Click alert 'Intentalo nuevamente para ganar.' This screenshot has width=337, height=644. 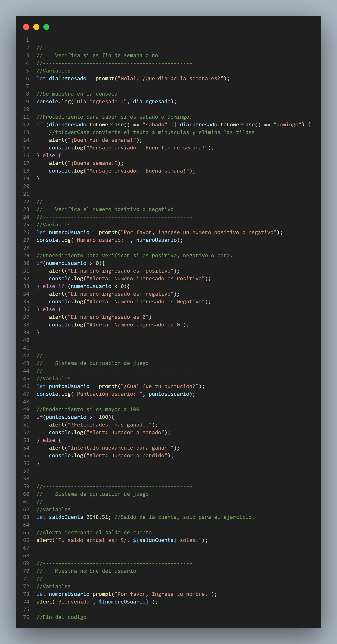[x=114, y=448]
